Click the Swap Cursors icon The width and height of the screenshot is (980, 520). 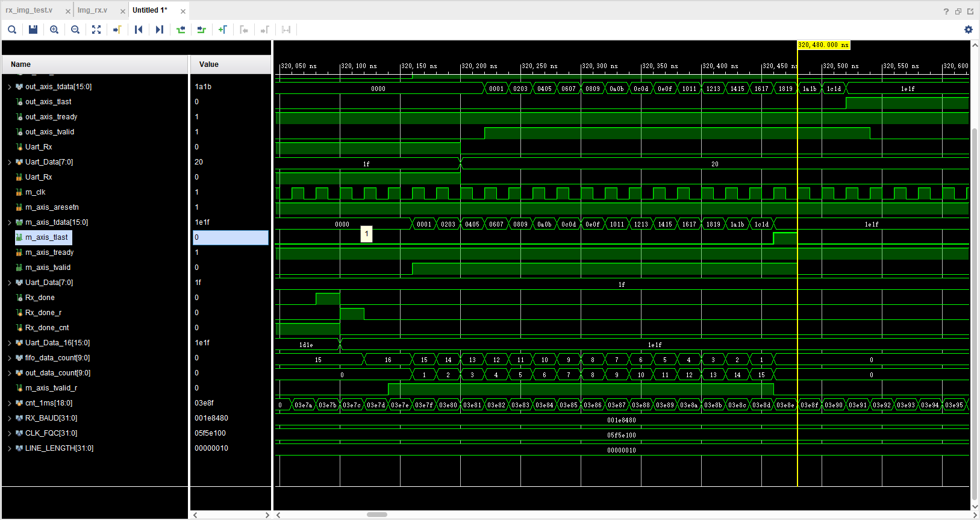click(x=286, y=30)
